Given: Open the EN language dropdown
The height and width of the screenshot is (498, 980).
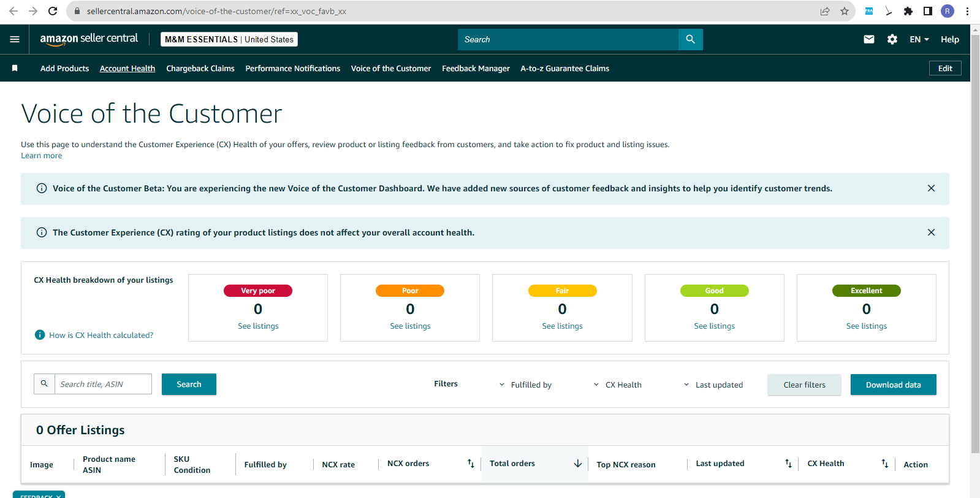Looking at the screenshot, I should coord(919,39).
